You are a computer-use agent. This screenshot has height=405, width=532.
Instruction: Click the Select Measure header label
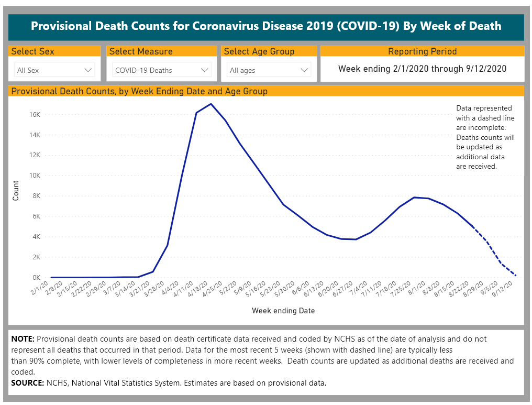141,51
